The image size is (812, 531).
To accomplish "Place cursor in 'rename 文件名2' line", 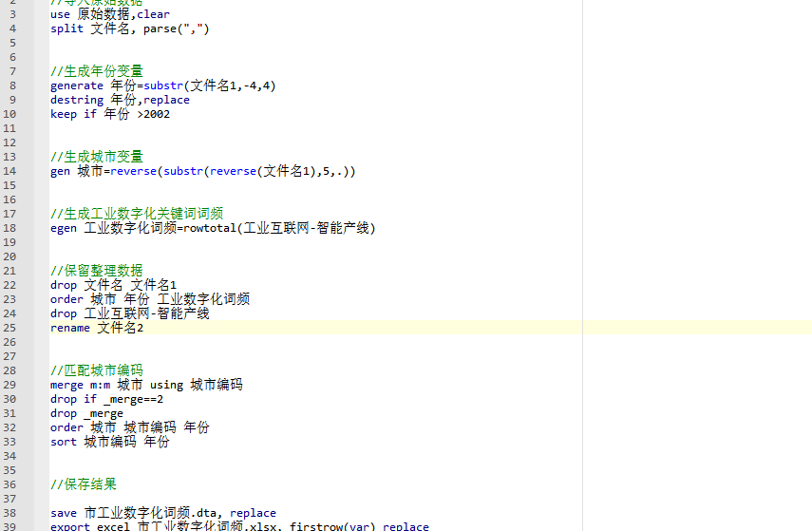I will [97, 328].
